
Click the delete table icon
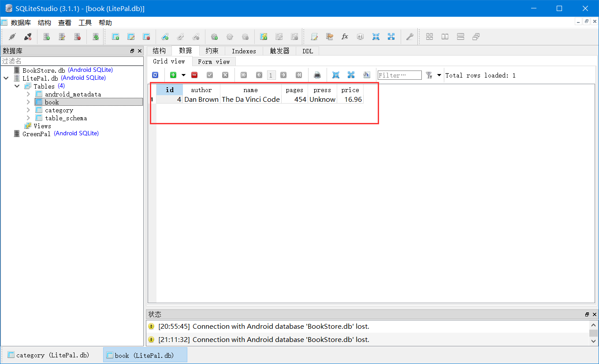pyautogui.click(x=146, y=37)
